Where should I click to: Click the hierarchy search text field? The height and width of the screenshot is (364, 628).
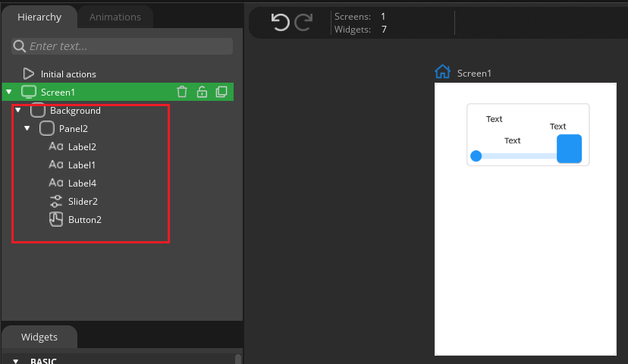click(x=122, y=46)
